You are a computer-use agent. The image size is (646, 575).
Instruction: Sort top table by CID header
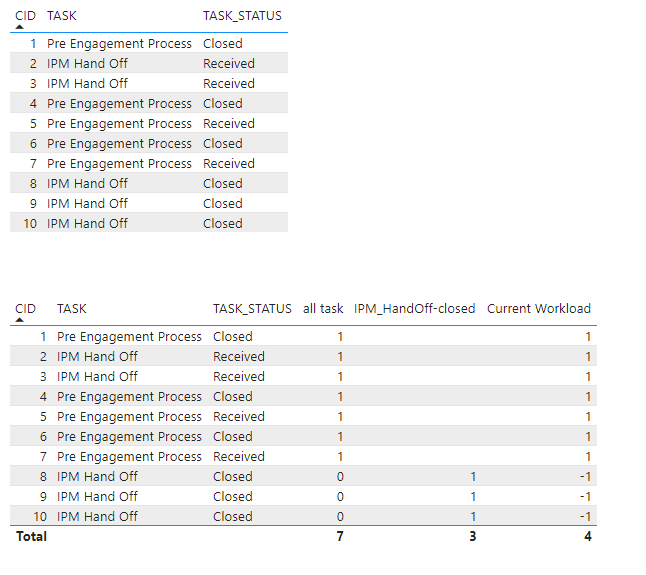pyautogui.click(x=25, y=16)
